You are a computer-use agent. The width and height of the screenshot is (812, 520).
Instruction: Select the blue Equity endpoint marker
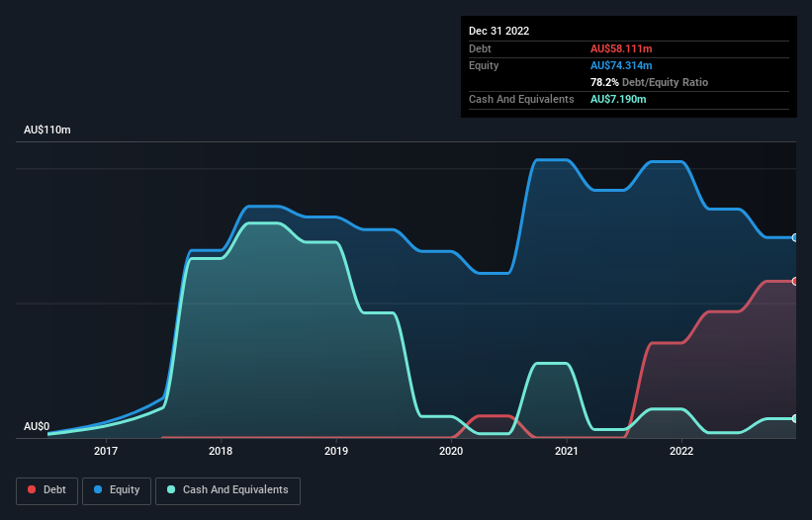(795, 237)
